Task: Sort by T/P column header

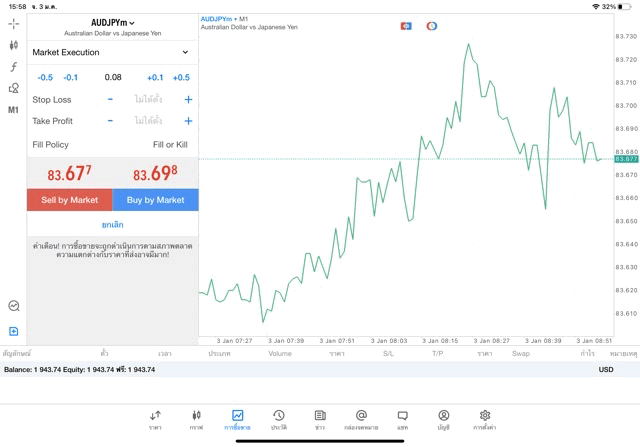Action: pos(438,354)
